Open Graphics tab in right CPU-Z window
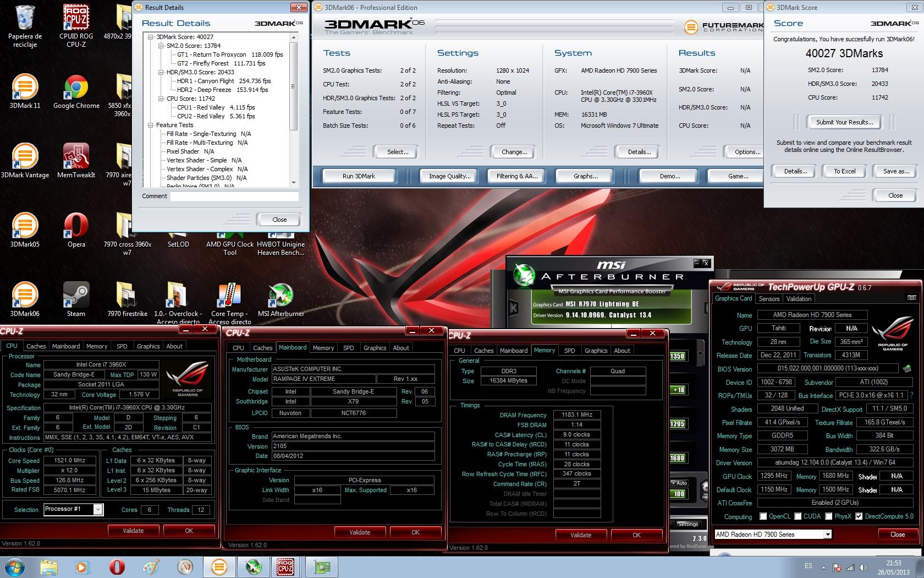The width and height of the screenshot is (924, 578). [596, 351]
